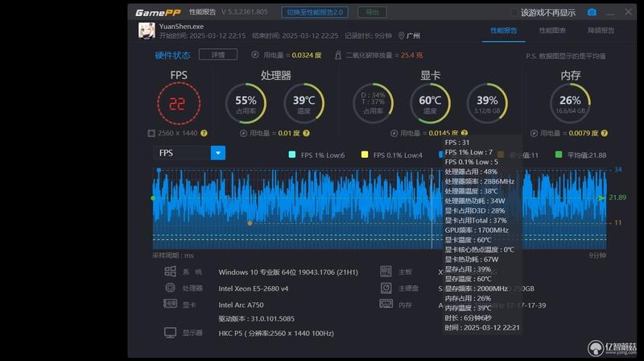Viewport: 644px width, 361px height.
Task: Click the yellow FPS 0.1% Low legend swatch
Action: 365,155
